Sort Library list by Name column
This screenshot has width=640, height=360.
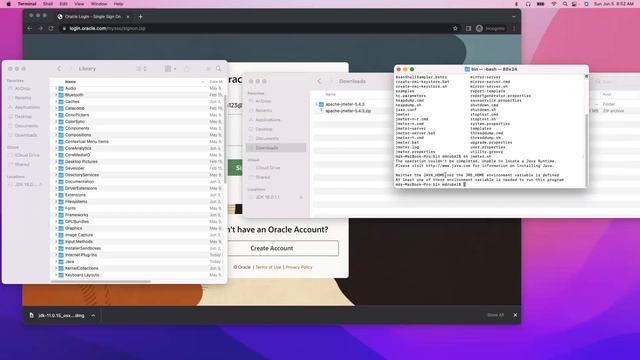70,82
